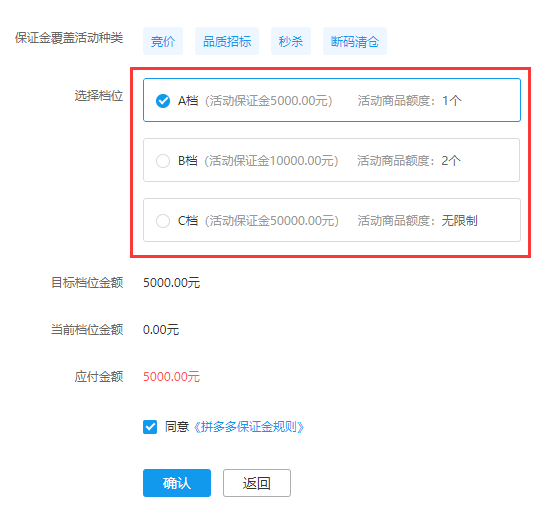Click the red 5000.00元 payable amount

(x=171, y=376)
